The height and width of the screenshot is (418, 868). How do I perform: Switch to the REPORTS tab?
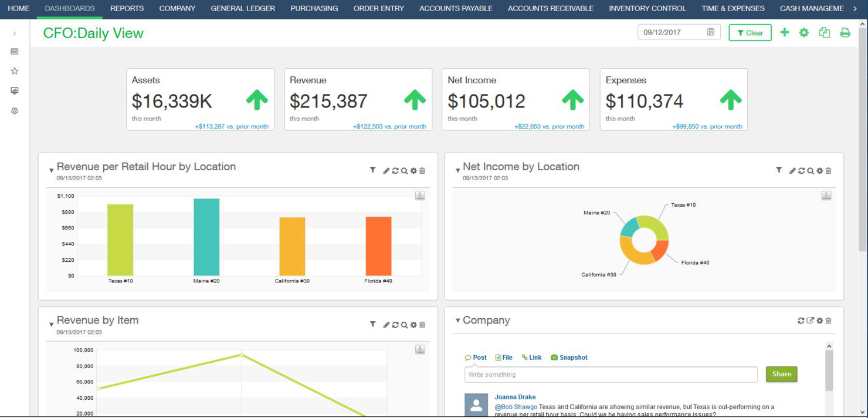[x=127, y=8]
